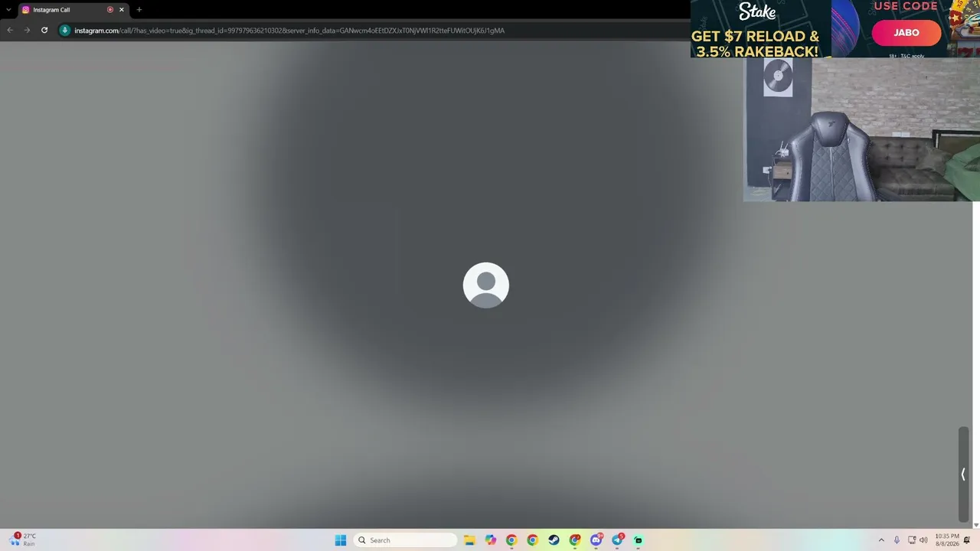Open Telegram from the taskbar

click(x=617, y=540)
